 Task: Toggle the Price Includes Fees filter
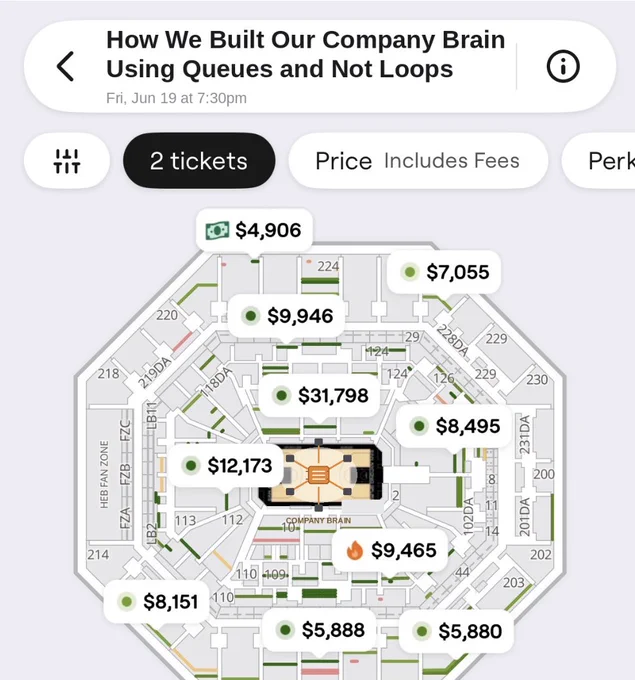point(418,160)
